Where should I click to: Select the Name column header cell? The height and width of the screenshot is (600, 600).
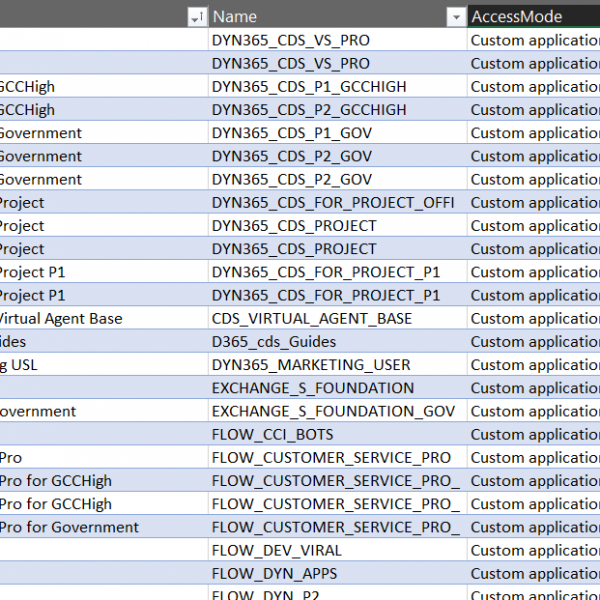tap(338, 16)
